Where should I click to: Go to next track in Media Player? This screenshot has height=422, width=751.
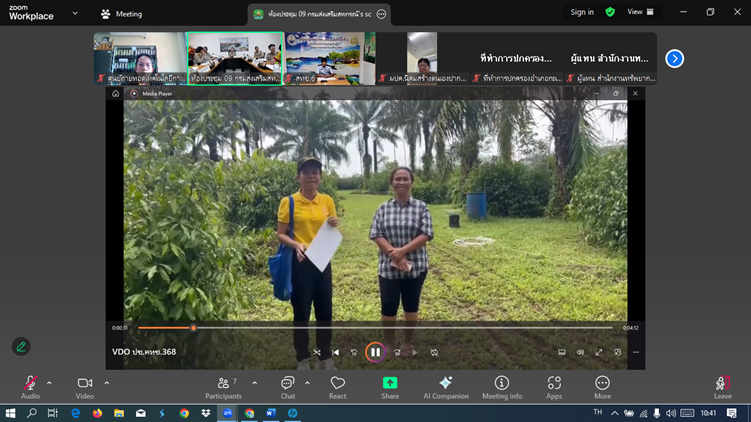click(x=415, y=353)
